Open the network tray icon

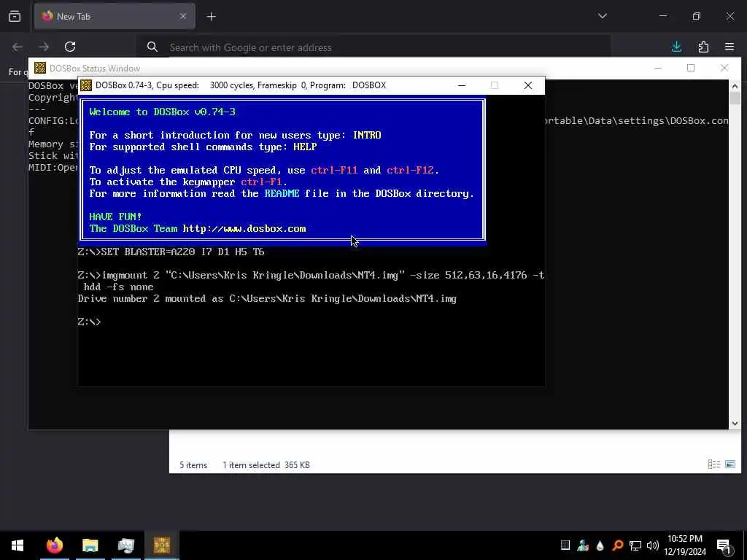635,545
